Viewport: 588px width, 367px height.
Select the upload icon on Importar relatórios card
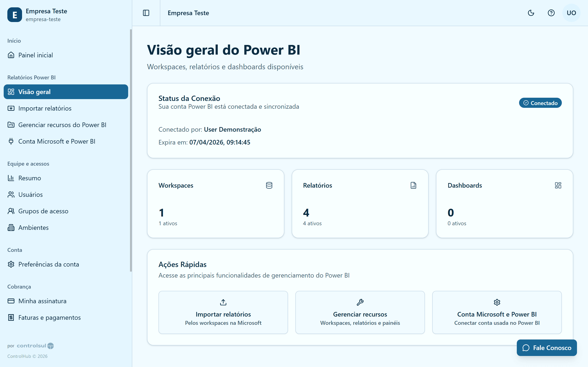click(223, 302)
